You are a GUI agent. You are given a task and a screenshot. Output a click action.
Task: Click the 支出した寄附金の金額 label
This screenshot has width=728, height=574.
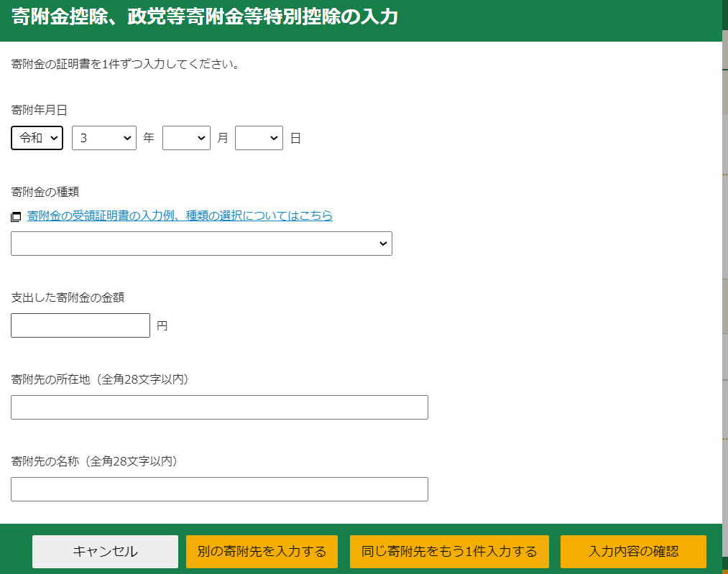coord(68,297)
